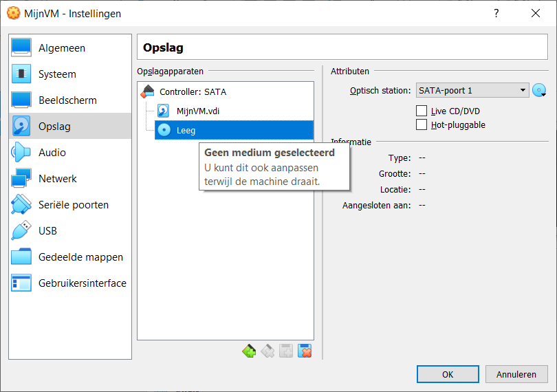Viewport: 557px width, 392px height.
Task: Open the USB settings category
Action: (47, 231)
